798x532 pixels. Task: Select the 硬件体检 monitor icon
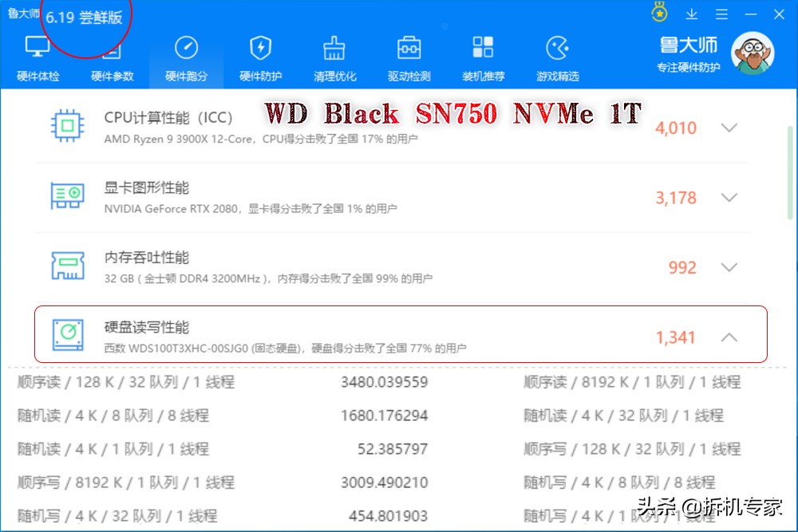coord(37,49)
